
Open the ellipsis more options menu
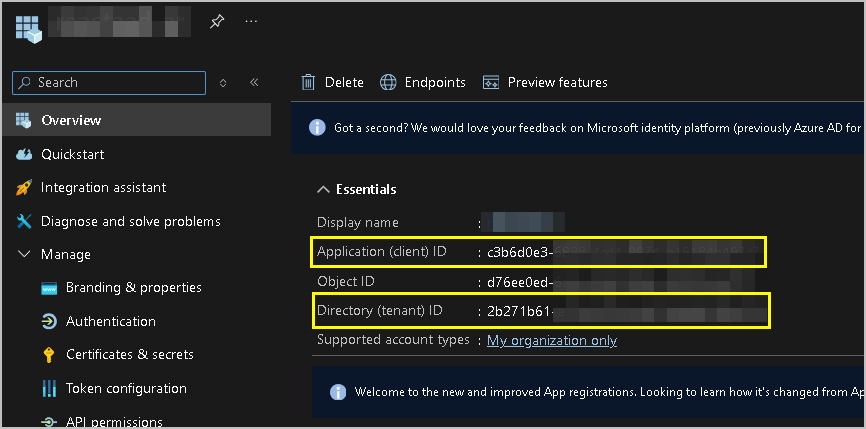click(x=252, y=21)
